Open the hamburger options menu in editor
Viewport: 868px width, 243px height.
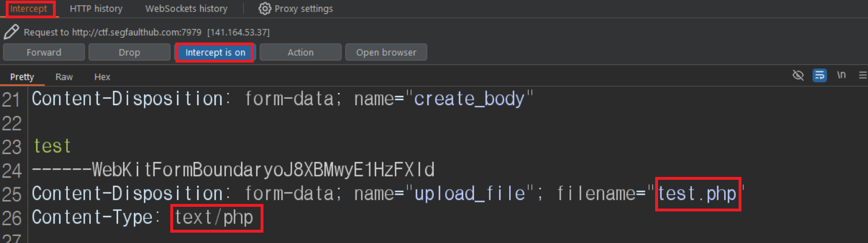[862, 75]
